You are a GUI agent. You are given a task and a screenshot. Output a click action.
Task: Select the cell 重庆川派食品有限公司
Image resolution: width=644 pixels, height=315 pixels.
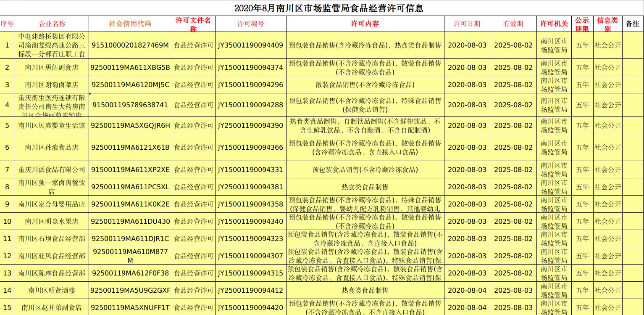click(x=52, y=169)
